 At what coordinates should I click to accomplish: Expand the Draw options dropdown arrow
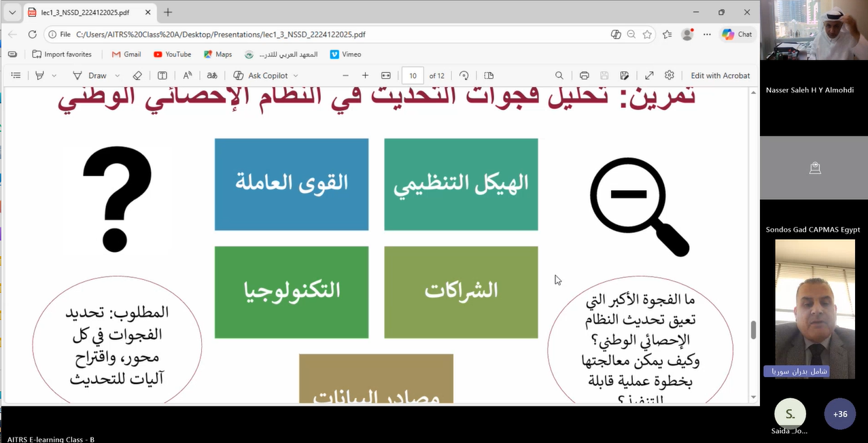[117, 75]
